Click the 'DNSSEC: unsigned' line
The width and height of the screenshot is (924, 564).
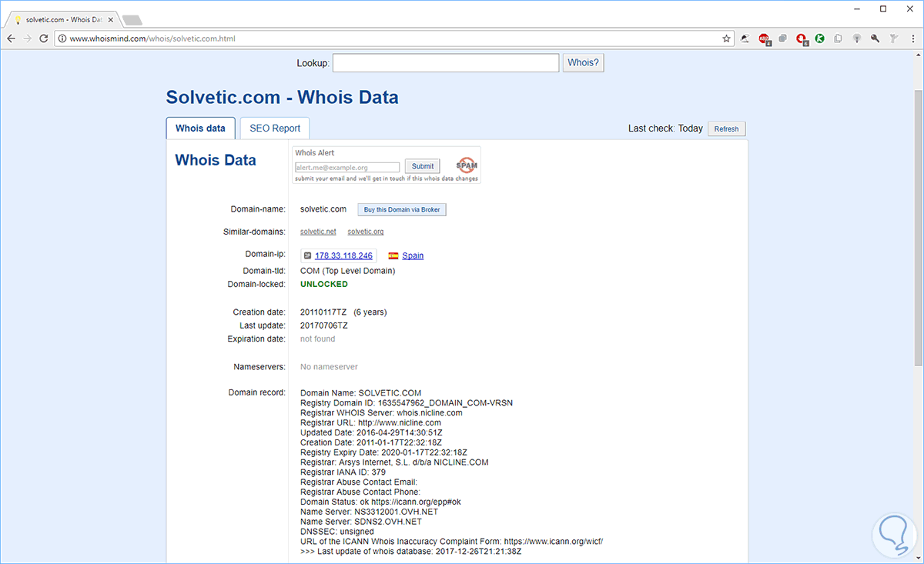point(337,532)
